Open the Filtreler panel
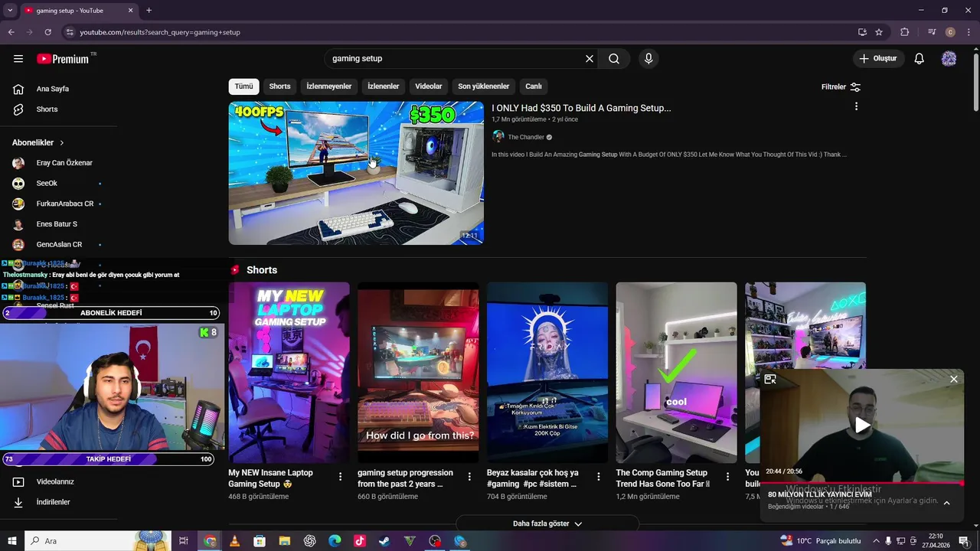This screenshot has height=551, width=980. pos(841,86)
